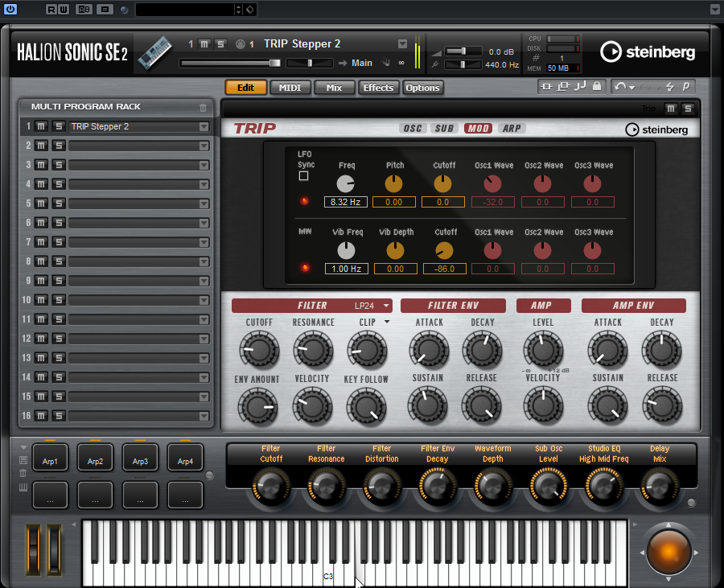The height and width of the screenshot is (588, 724).
Task: Click the second icon in the toolbar group before the lock
Action: [x=563, y=86]
